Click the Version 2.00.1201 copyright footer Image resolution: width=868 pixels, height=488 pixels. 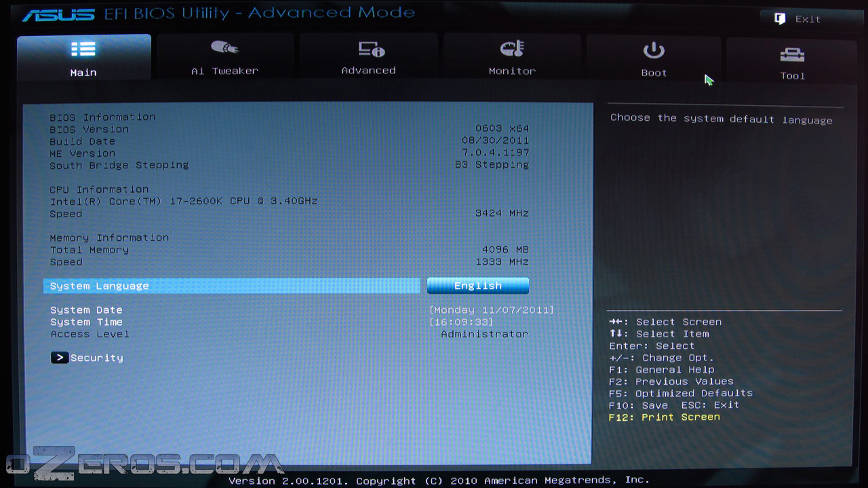pyautogui.click(x=439, y=480)
